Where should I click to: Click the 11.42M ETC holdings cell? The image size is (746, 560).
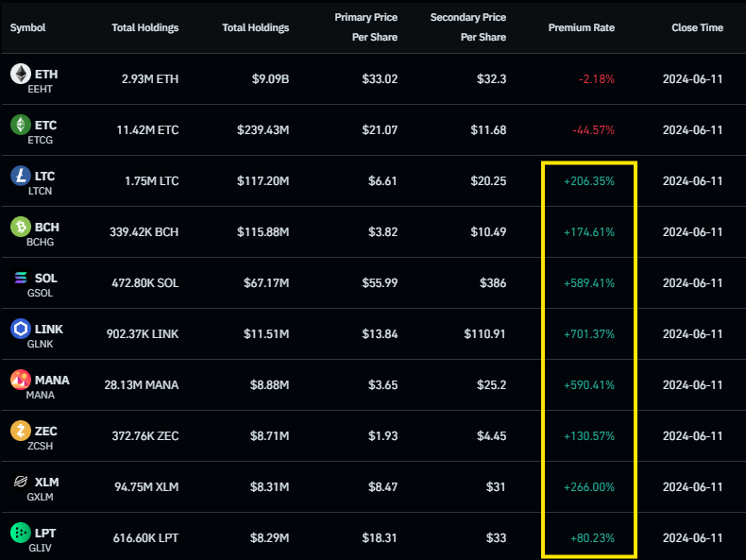click(147, 130)
